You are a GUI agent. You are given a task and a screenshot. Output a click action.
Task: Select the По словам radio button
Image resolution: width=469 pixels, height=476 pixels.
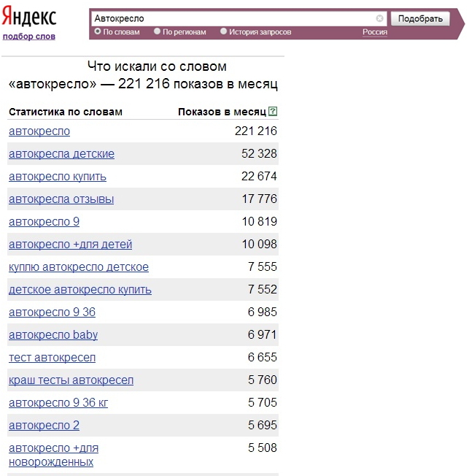pos(98,31)
